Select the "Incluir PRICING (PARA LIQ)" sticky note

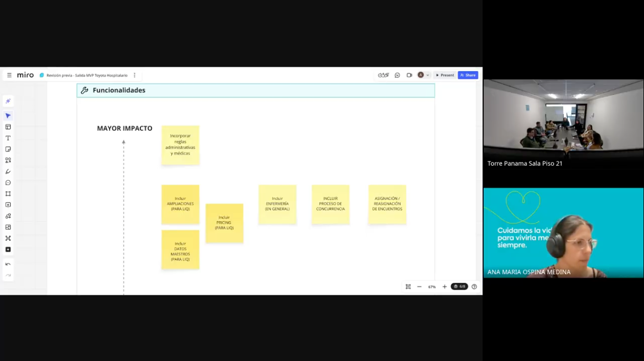[224, 223]
